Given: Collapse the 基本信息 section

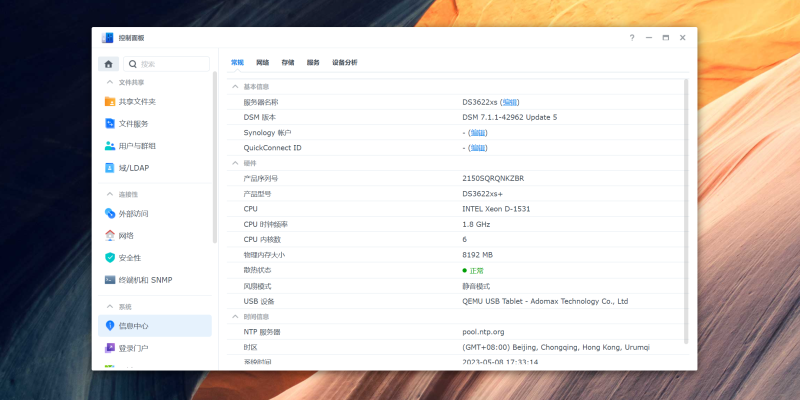Looking at the screenshot, I should 235,87.
